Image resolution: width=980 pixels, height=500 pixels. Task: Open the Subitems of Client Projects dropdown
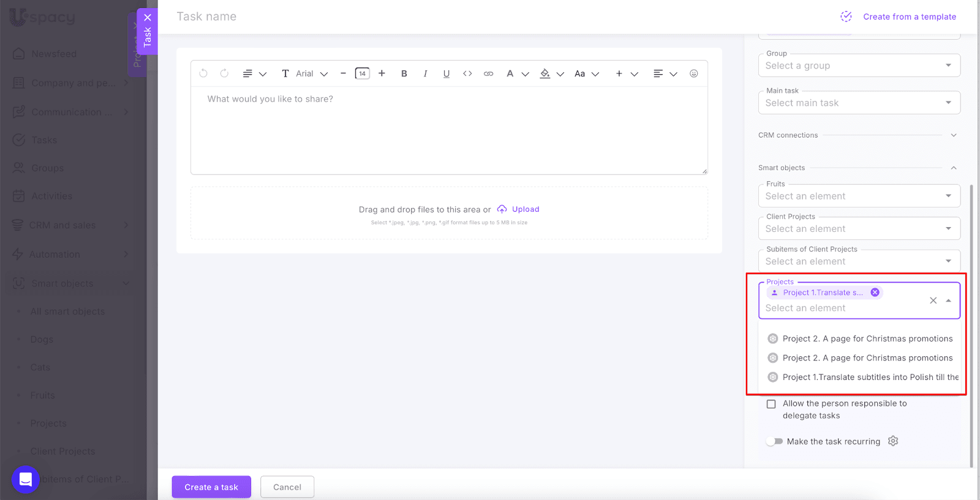(859, 261)
